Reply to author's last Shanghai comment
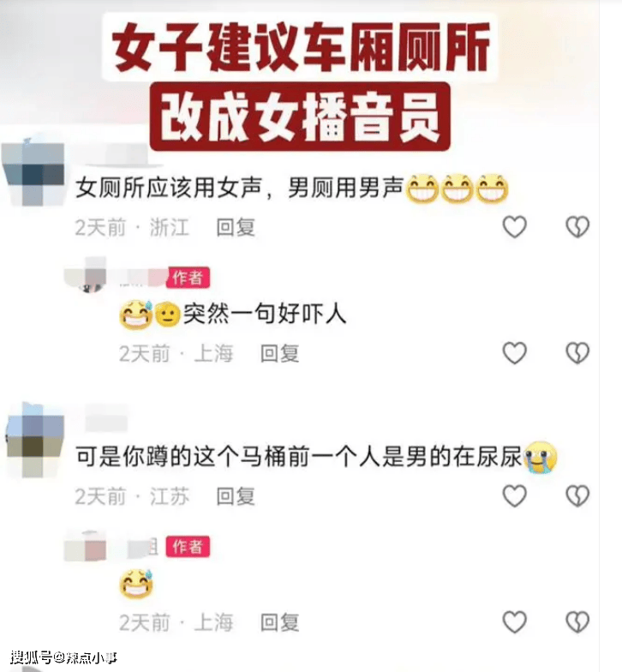This screenshot has height=672, width=622. pos(279,622)
